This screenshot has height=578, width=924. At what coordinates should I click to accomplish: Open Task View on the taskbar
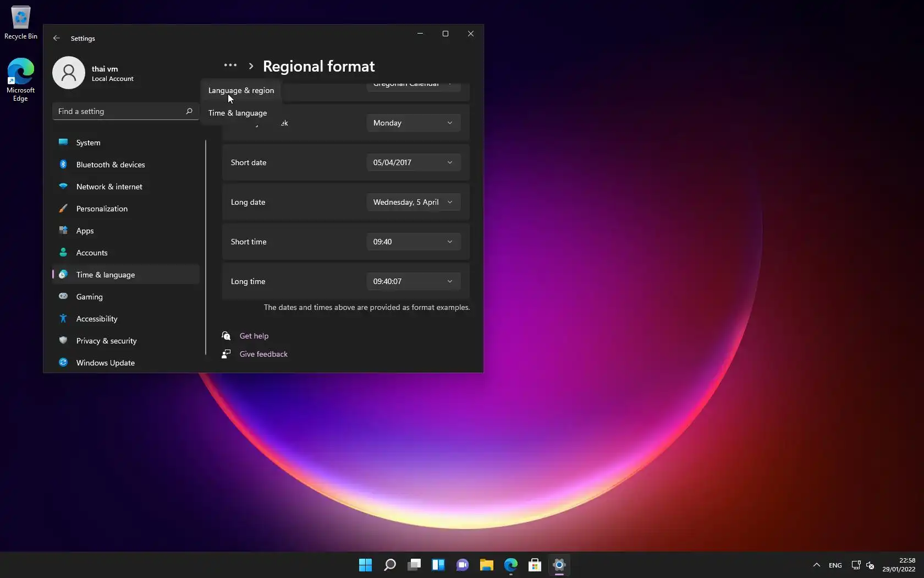(x=414, y=565)
